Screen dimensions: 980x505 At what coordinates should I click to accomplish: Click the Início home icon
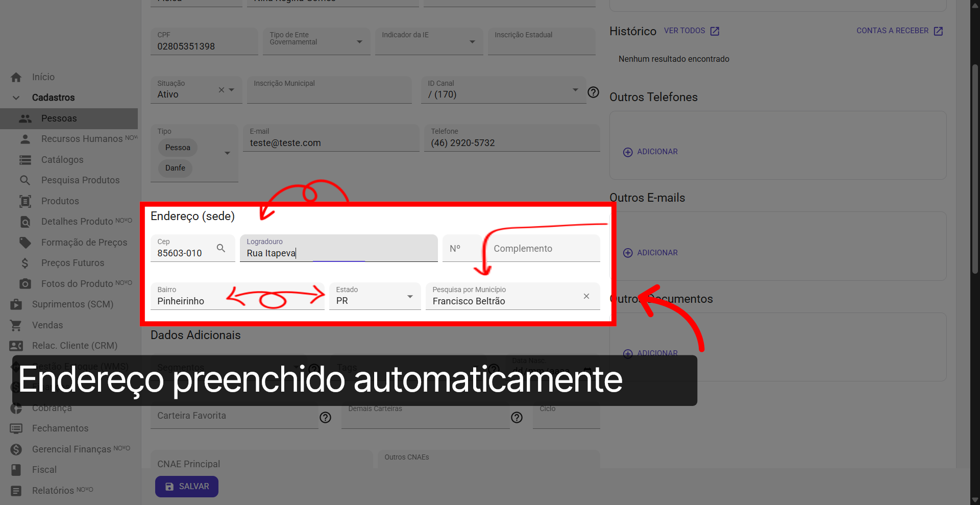point(15,77)
